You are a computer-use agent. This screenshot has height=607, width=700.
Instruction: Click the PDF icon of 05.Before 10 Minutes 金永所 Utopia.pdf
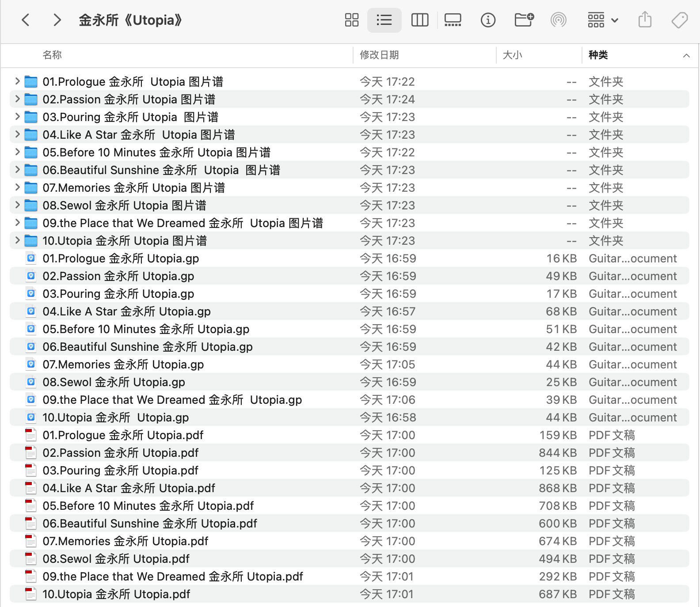(x=31, y=505)
